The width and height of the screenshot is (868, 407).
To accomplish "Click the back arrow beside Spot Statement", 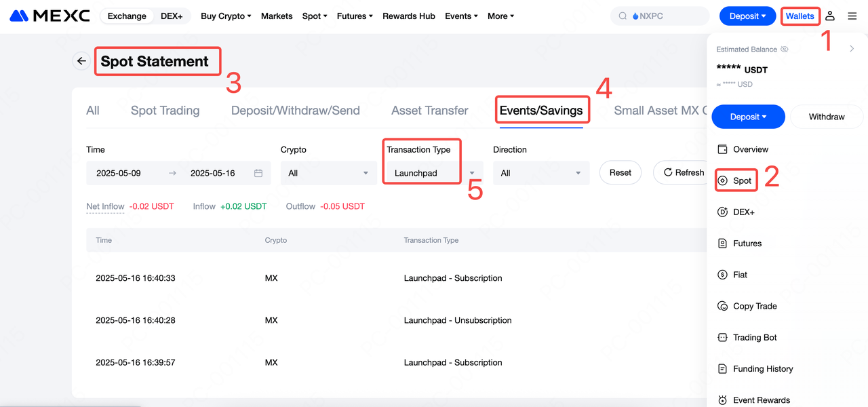I will click(x=81, y=61).
